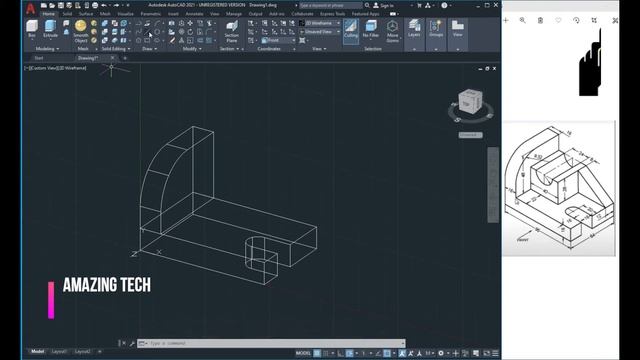The width and height of the screenshot is (640, 360).
Task: Click the Plot printer icon in quick access toolbar
Action: [x=95, y=5]
